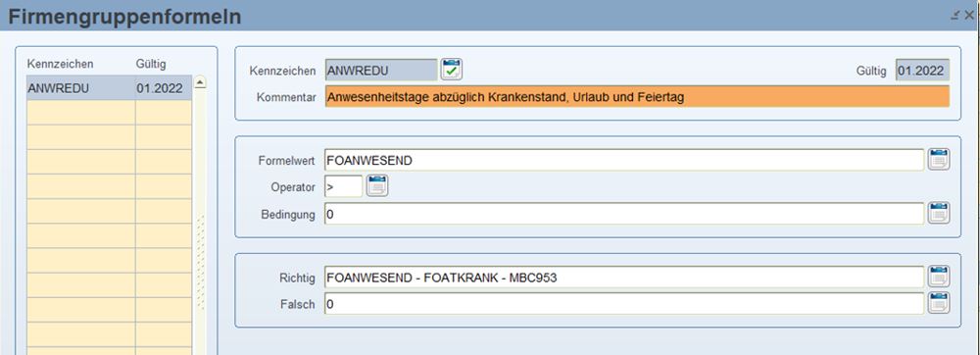Click the Operator field showing >
This screenshot has width=980, height=355.
click(x=344, y=186)
